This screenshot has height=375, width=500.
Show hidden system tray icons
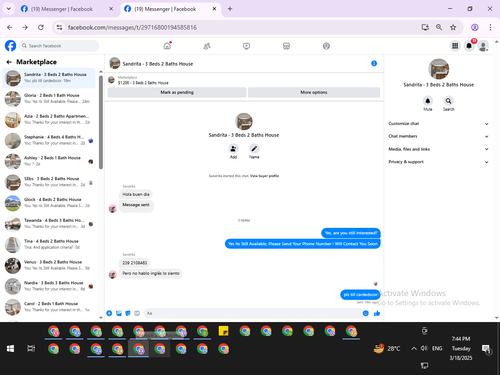[414, 348]
